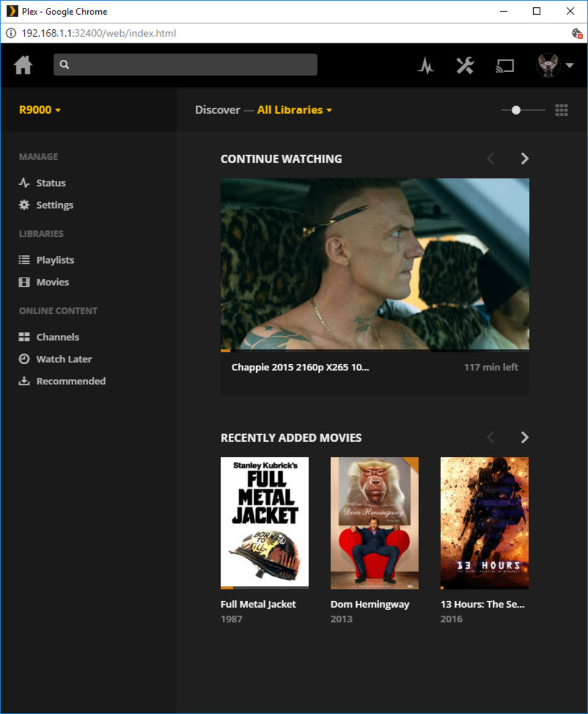588x714 pixels.
Task: Click the Recommended download icon
Action: point(24,381)
